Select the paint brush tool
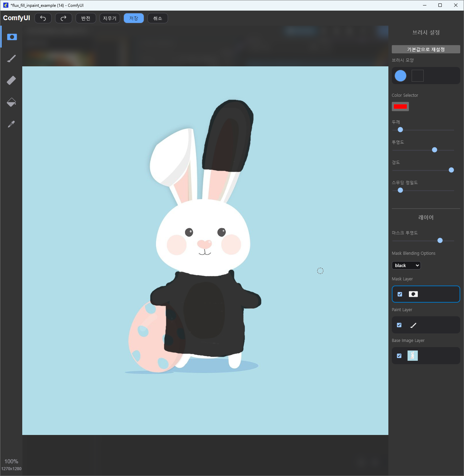The image size is (464, 476). point(12,58)
